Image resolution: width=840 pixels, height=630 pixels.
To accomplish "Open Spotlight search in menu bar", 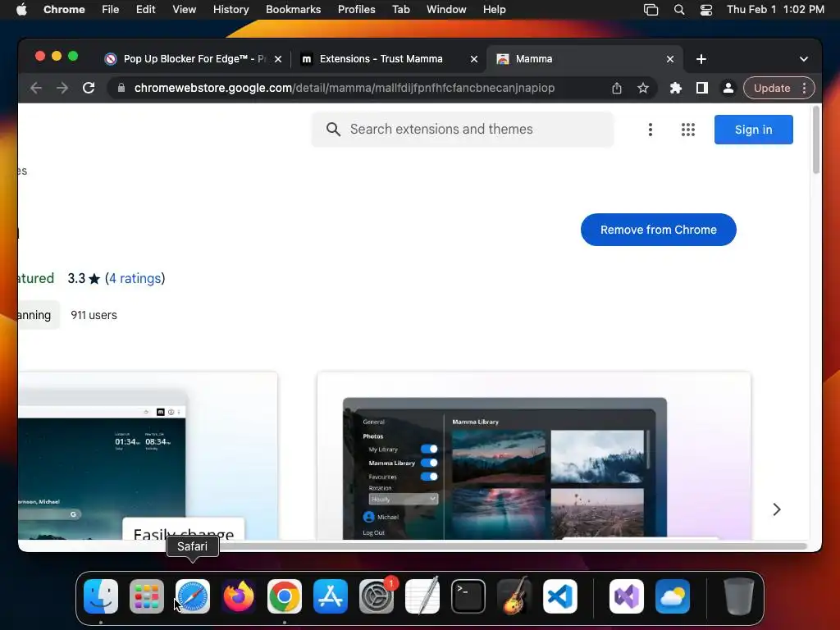I will click(679, 10).
